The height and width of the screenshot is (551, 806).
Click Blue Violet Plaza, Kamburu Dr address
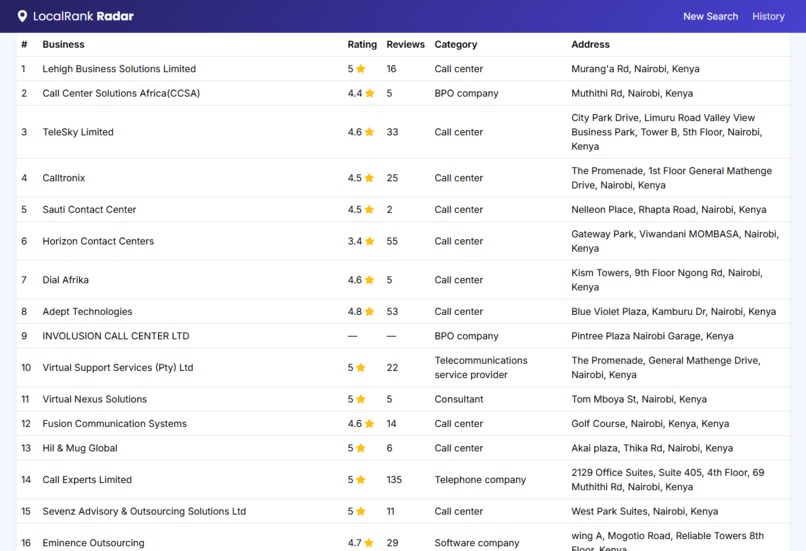click(674, 311)
